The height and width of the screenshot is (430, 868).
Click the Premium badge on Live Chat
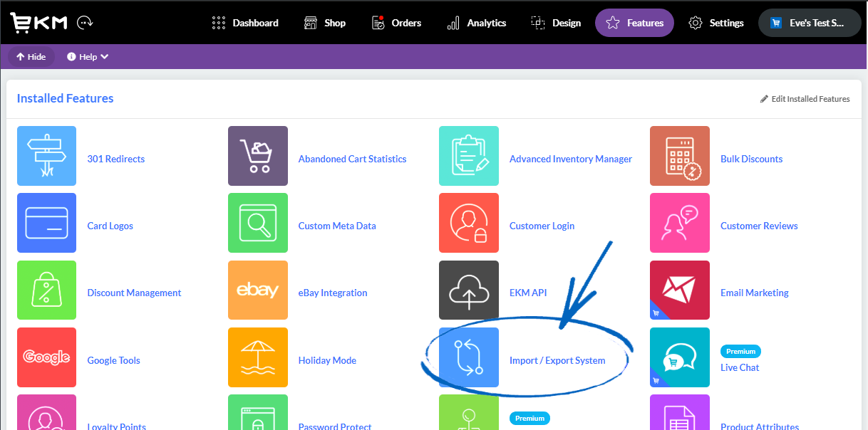(740, 351)
